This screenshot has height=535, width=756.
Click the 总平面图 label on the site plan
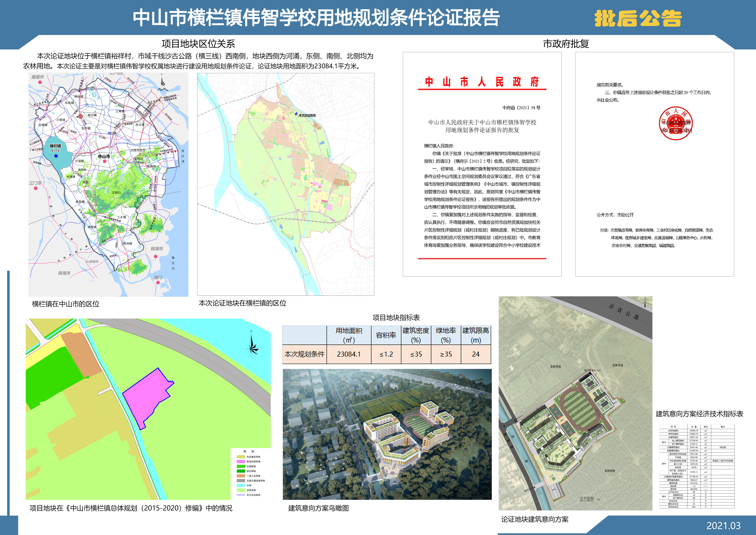pos(587,499)
